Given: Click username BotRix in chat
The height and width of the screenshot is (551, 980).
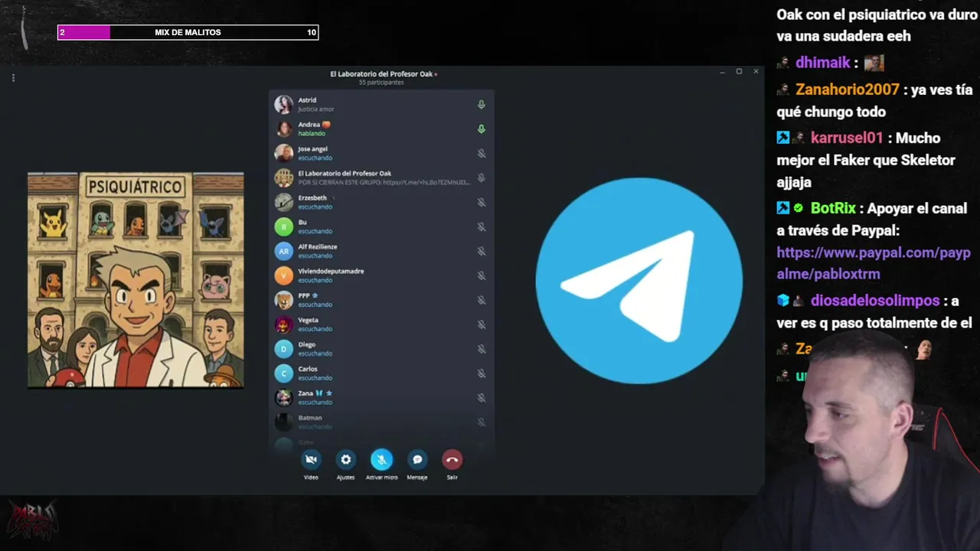Looking at the screenshot, I should click(833, 208).
